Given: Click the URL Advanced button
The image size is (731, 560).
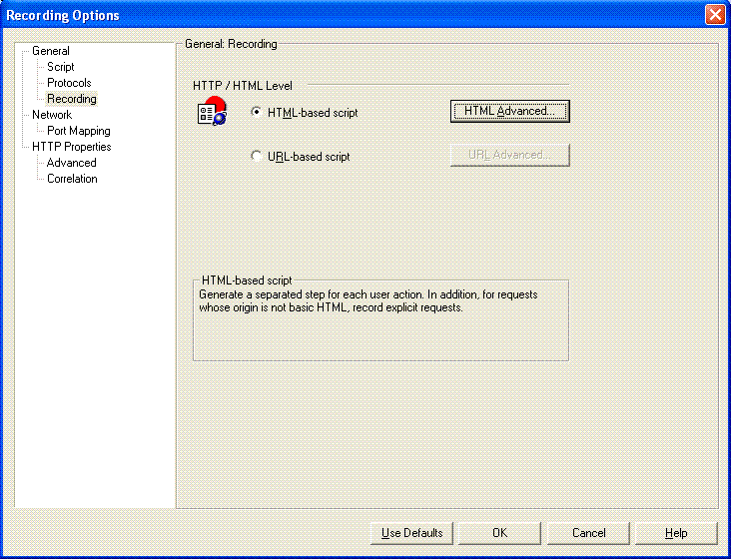Looking at the screenshot, I should 509,155.
